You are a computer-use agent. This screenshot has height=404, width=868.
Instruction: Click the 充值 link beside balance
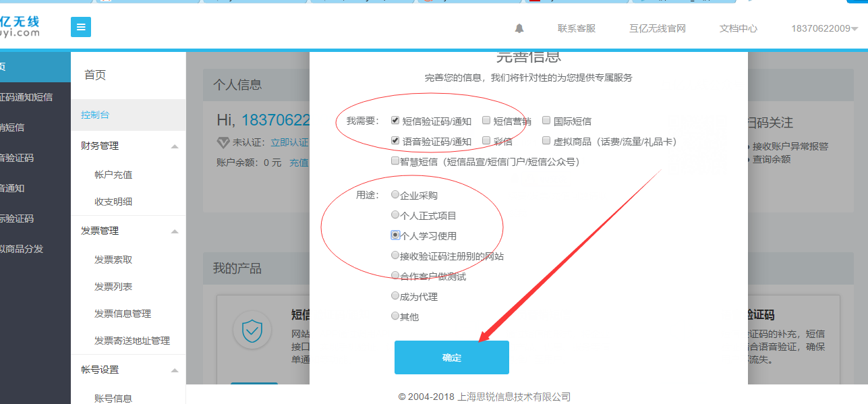[x=299, y=163]
